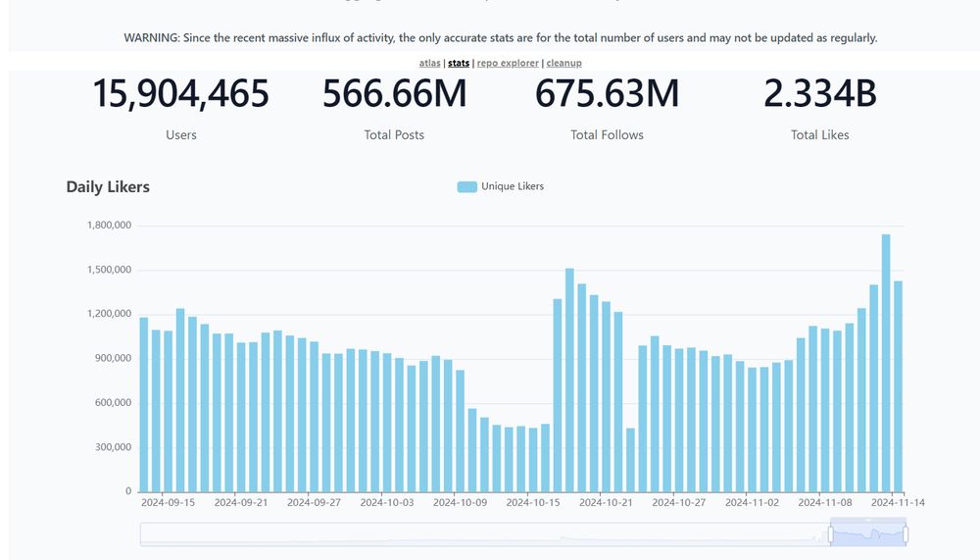Click the 2024-10-21 x-axis date

[x=607, y=502]
